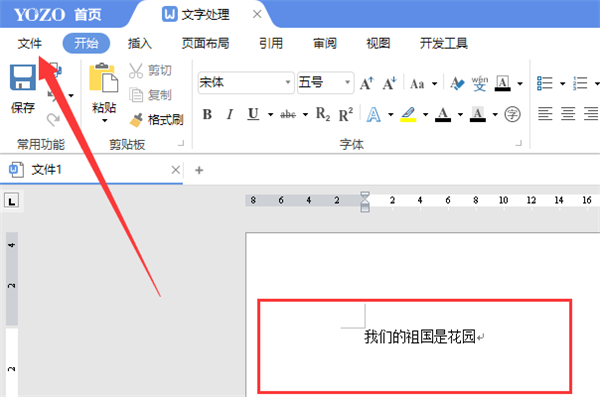This screenshot has height=397, width=600.
Task: Center align the text
Action: click(x=568, y=114)
